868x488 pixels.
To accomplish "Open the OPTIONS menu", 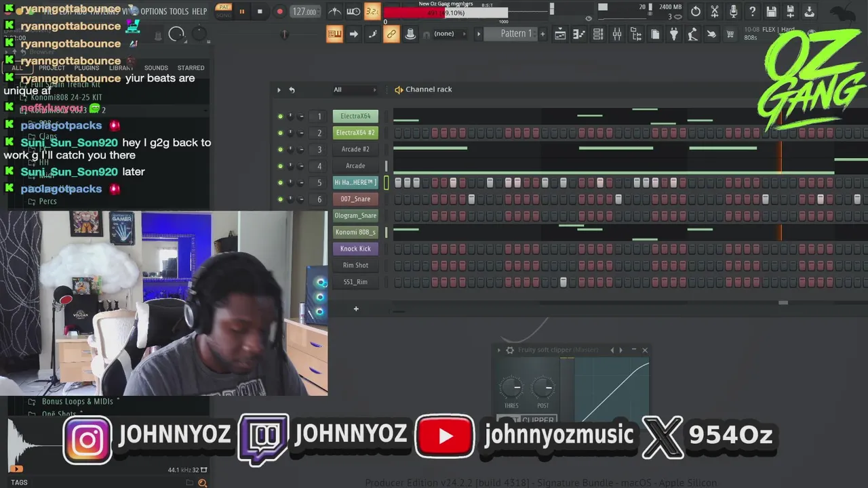I will [x=153, y=12].
